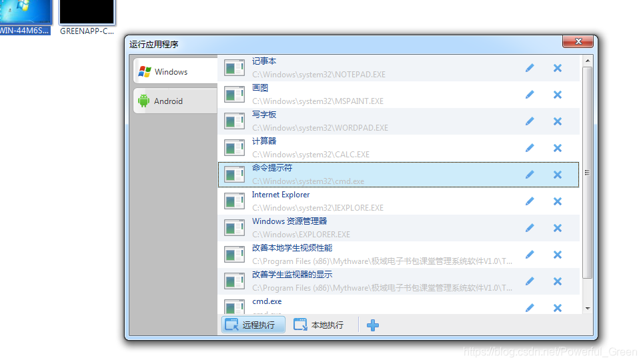Click the scrollbar up arrow
Image resolution: width=643 pixels, height=364 pixels.
coord(588,61)
